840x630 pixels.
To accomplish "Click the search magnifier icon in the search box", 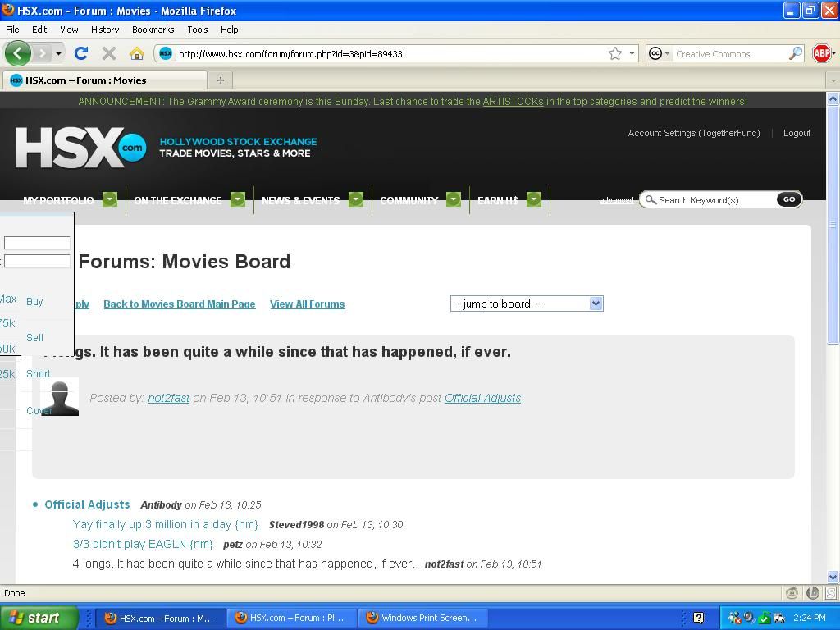I will [x=795, y=53].
